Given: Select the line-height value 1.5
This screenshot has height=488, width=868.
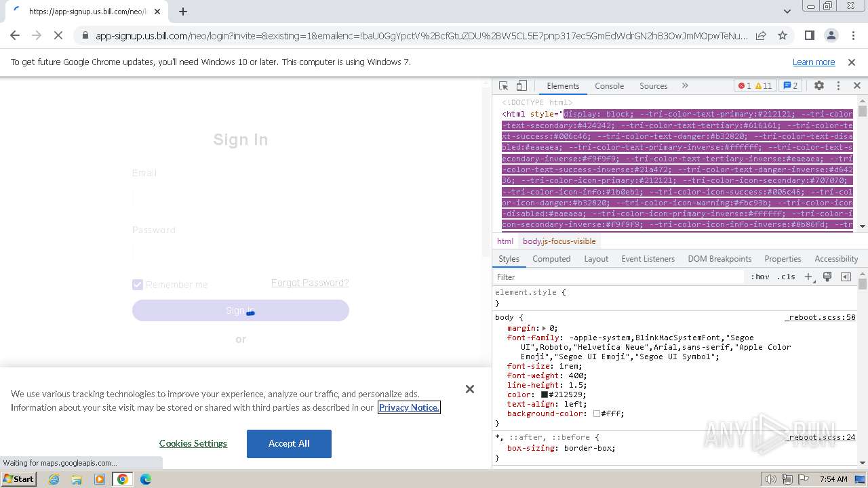Looking at the screenshot, I should click(x=576, y=385).
